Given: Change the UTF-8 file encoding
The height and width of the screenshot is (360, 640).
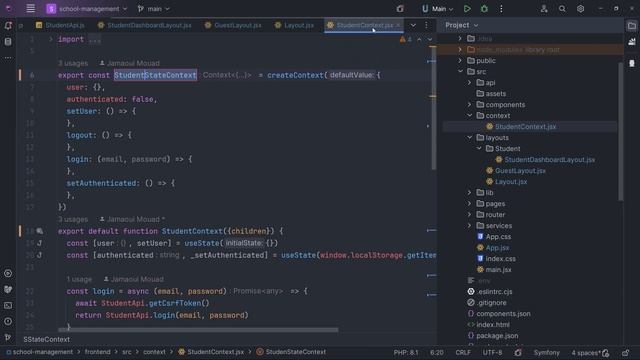Looking at the screenshot, I should point(492,352).
